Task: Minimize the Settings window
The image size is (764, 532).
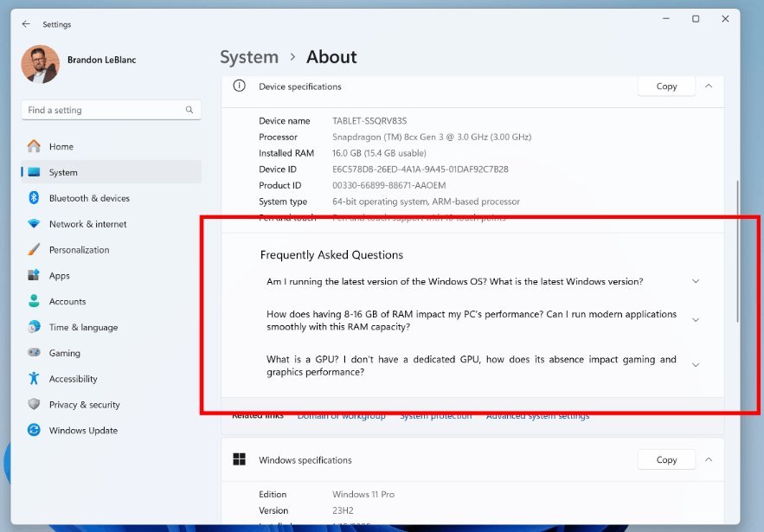Action: pyautogui.click(x=665, y=18)
